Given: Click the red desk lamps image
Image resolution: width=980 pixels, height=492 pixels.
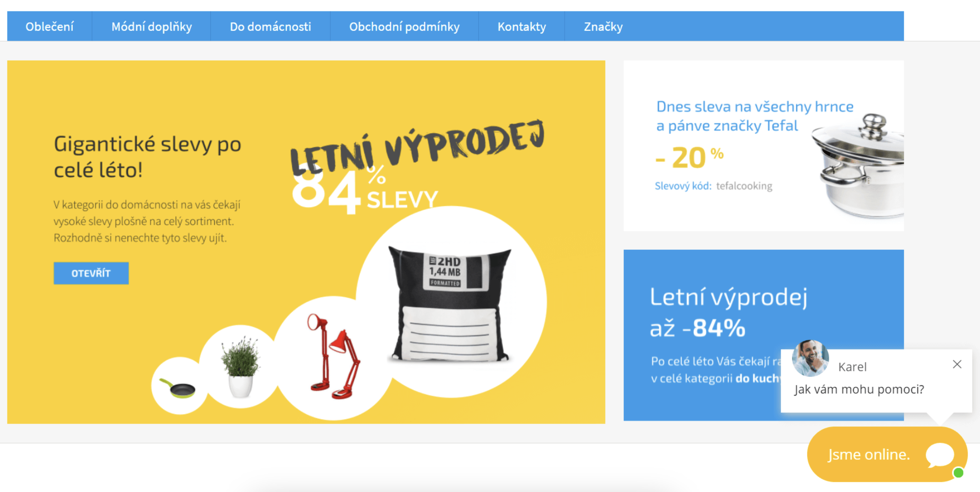Looking at the screenshot, I should (333, 357).
